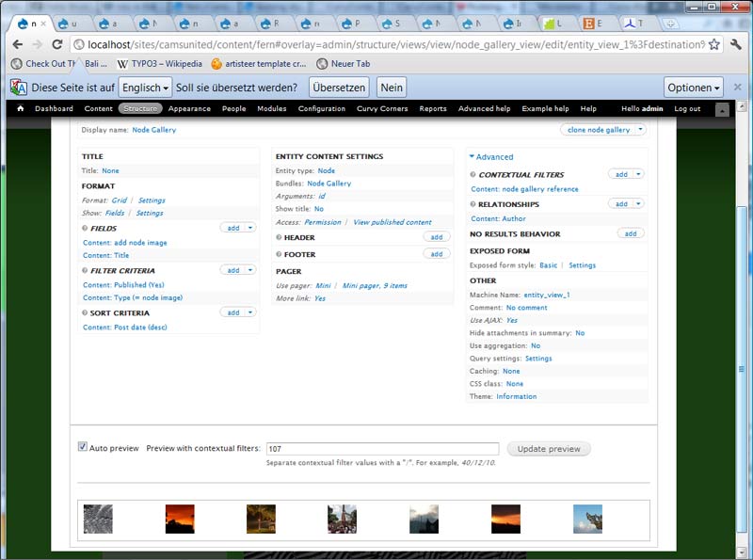Image resolution: width=753 pixels, height=560 pixels.
Task: Close the translation bar with X
Action: (x=738, y=88)
